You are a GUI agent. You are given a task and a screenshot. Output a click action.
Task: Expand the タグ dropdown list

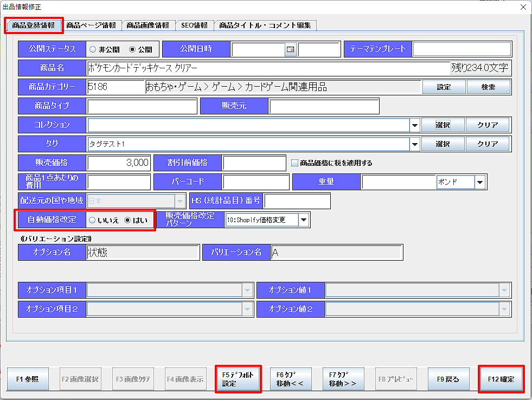[415, 144]
